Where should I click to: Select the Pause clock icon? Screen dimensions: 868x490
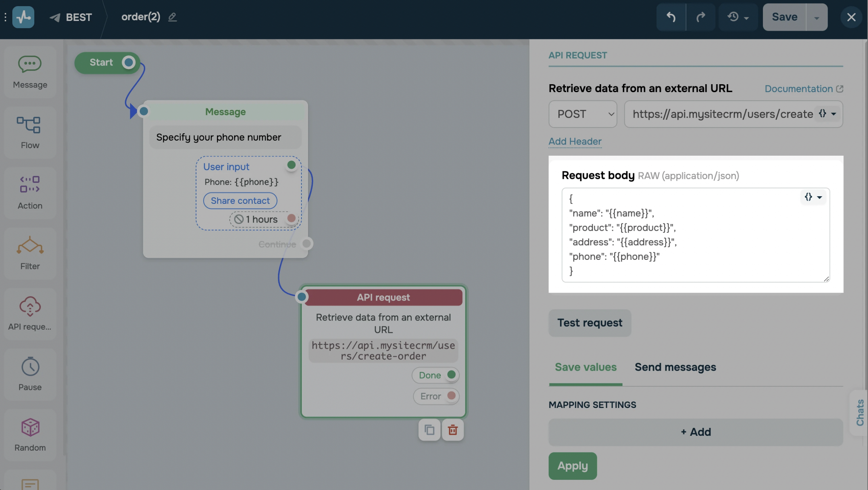[x=30, y=366]
